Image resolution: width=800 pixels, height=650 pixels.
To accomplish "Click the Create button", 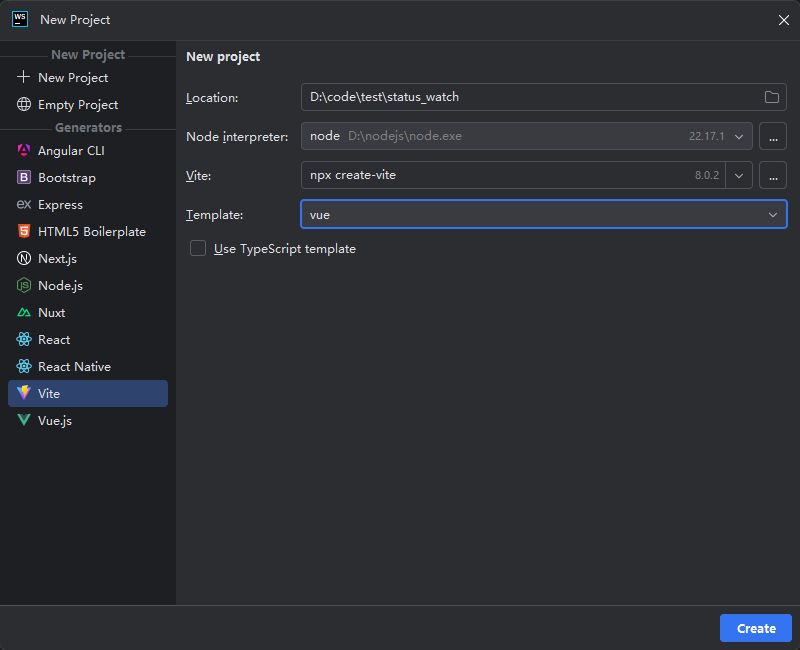I will click(x=756, y=628).
